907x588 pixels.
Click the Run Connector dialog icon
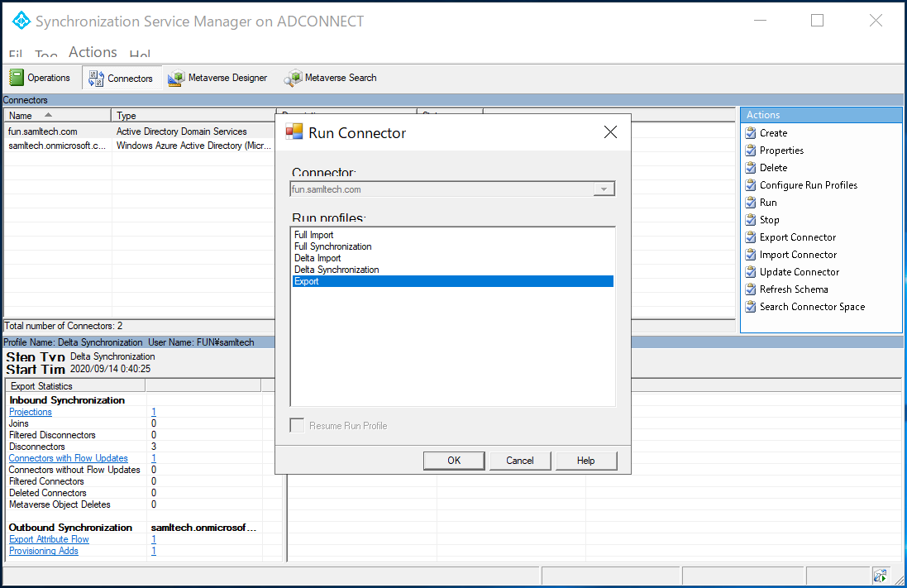coord(294,132)
